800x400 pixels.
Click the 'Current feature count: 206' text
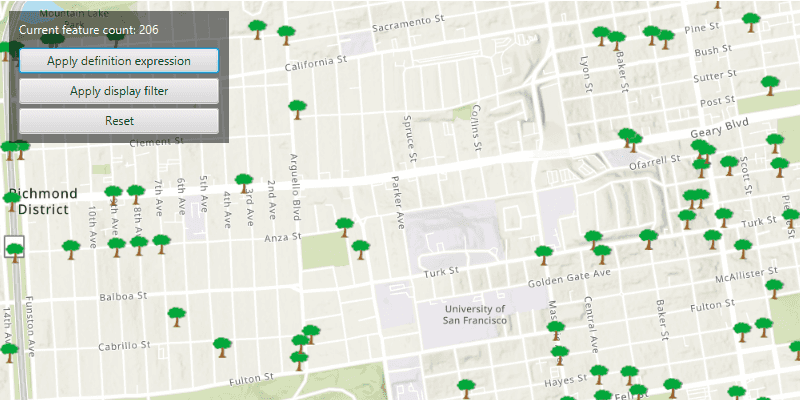coord(88,30)
